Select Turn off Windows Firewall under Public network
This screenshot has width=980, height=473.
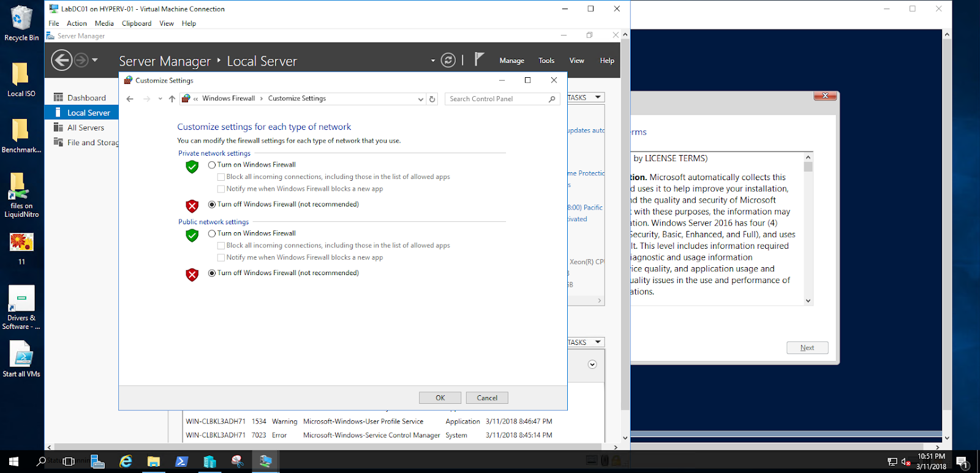[x=212, y=273]
